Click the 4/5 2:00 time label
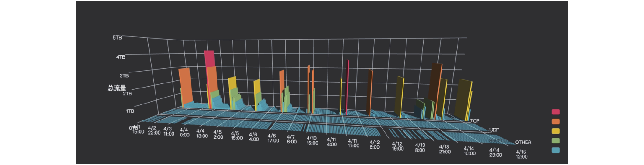 (x=218, y=135)
